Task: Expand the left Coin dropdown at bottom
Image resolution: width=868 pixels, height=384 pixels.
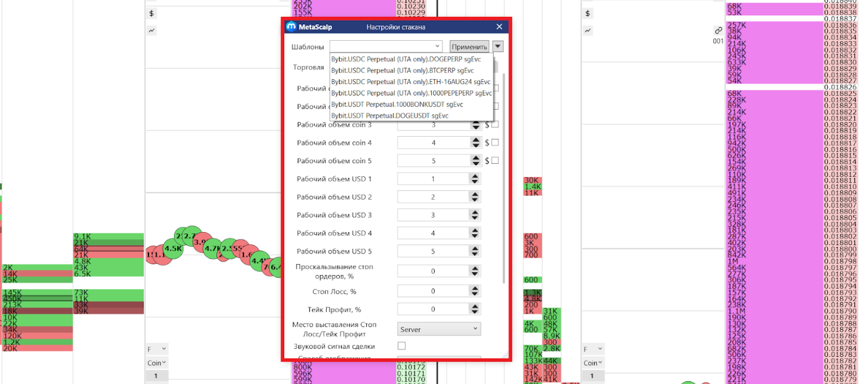Action: click(x=157, y=363)
